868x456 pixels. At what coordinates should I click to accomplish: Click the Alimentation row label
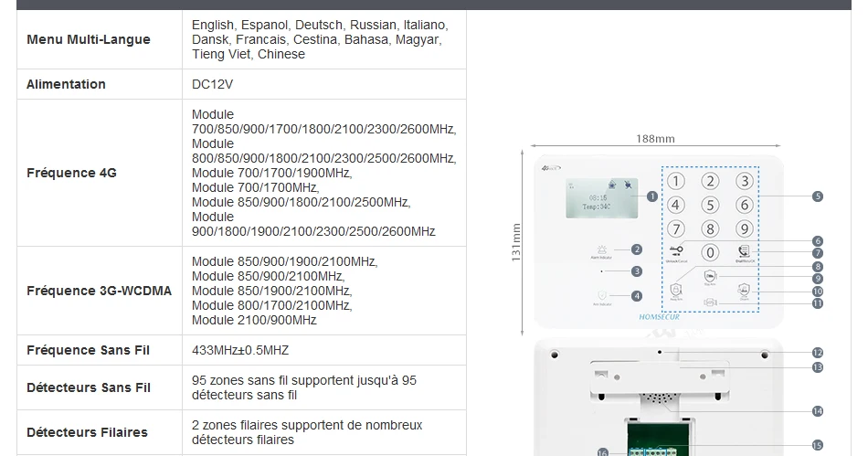coord(66,84)
